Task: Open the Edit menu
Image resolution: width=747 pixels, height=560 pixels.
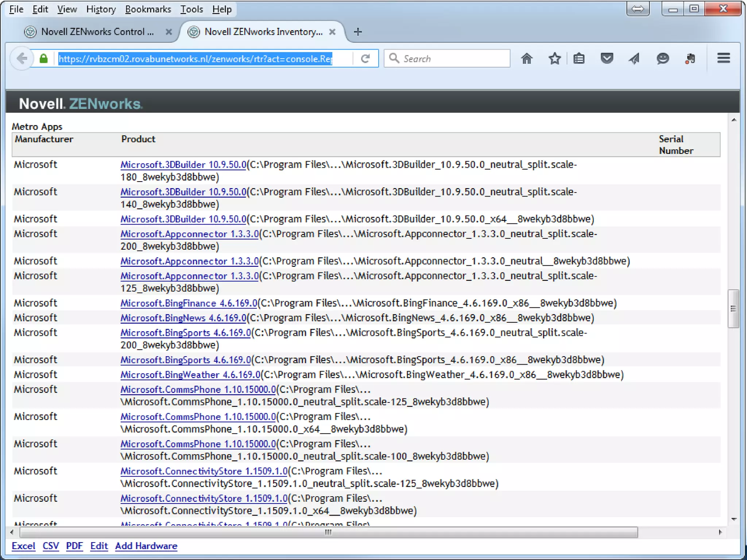Action: [x=40, y=9]
